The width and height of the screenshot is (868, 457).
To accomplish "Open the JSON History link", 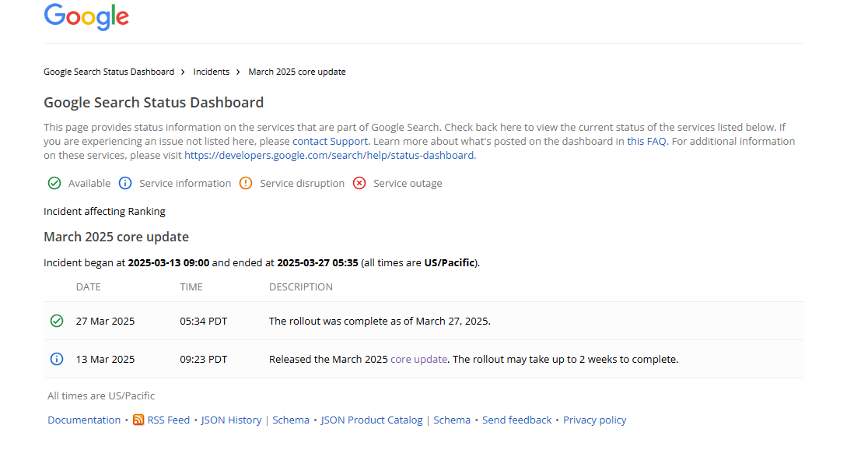I will click(231, 420).
